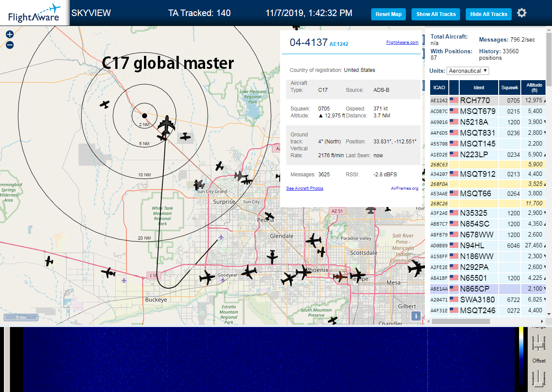Screen dimensions: 552x392
Task: Click the AE1242 ICAO link in details header
Action: (x=339, y=44)
